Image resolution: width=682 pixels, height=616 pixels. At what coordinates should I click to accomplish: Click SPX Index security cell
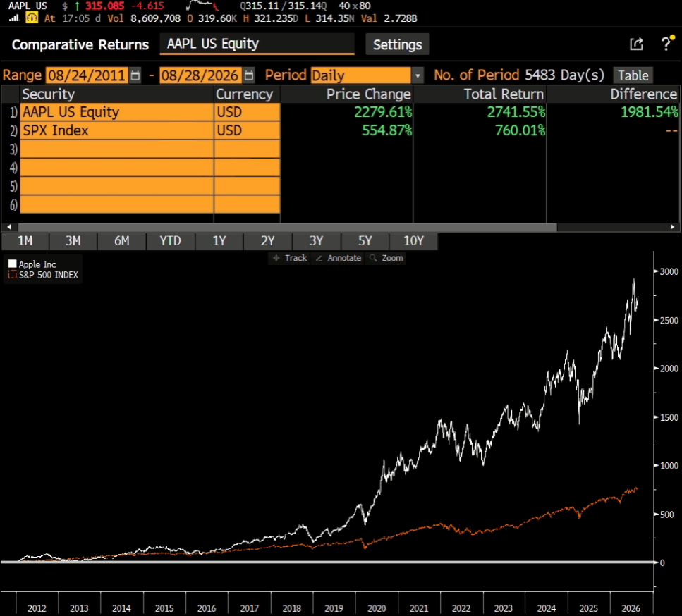(x=116, y=130)
